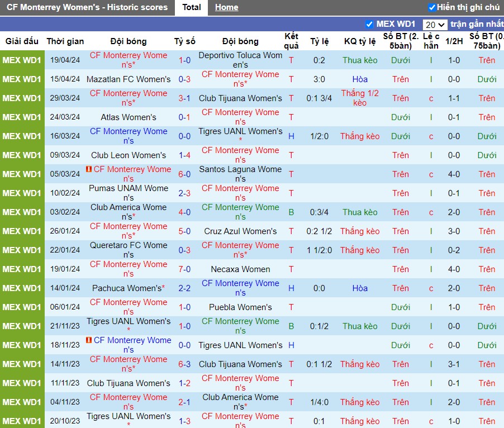
Task: Click the date 15/04/24
Action: (65, 79)
